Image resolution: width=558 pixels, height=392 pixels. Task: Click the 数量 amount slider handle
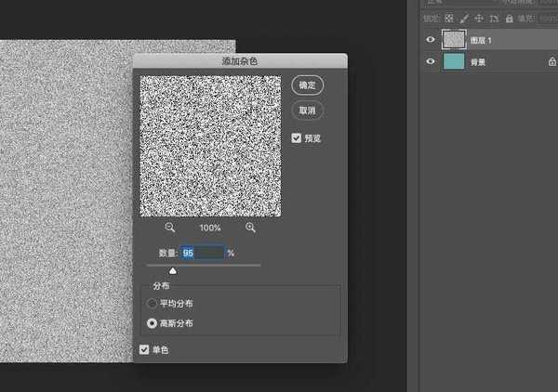click(173, 270)
